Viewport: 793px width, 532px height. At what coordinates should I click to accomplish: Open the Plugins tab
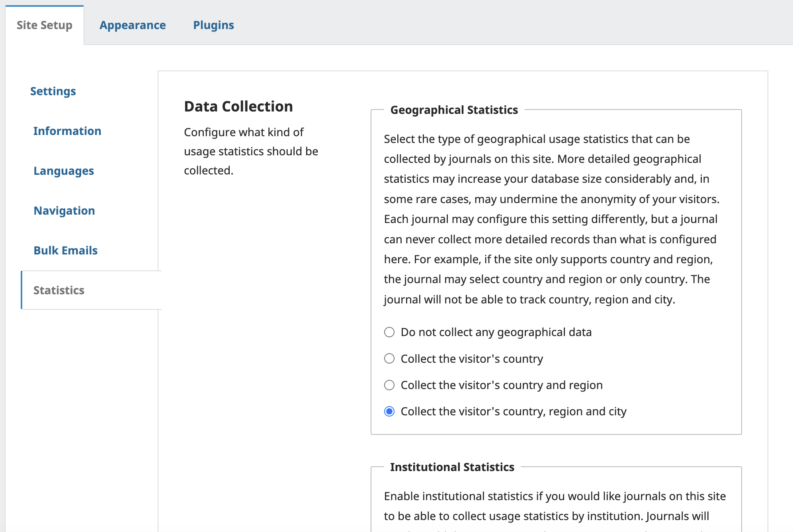coord(213,25)
